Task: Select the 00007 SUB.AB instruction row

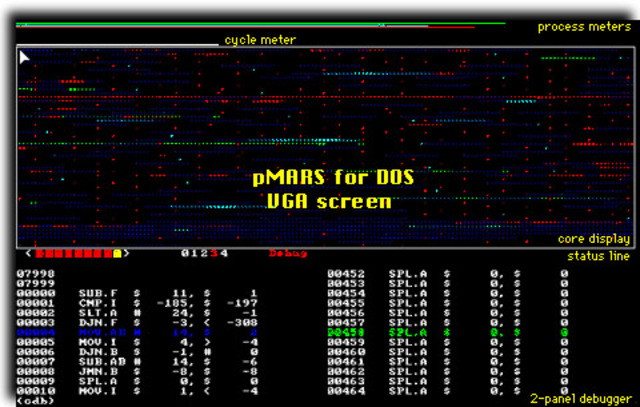Action: tap(137, 362)
